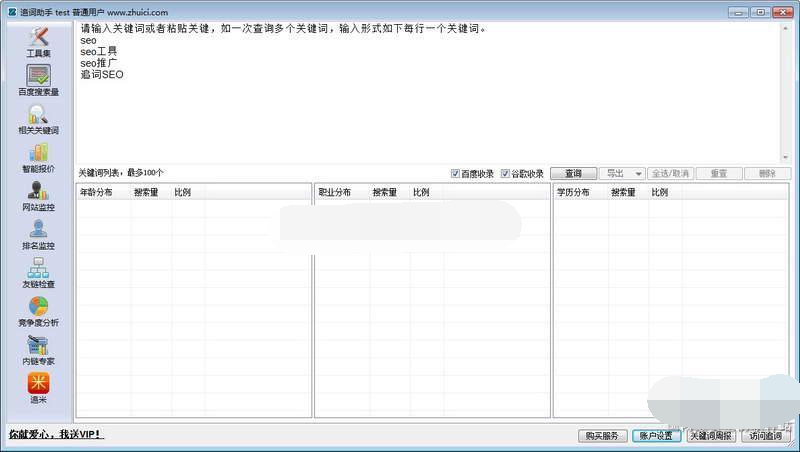Viewport: 800px width, 452px height.
Task: Close the 追词助手 window
Action: click(783, 12)
